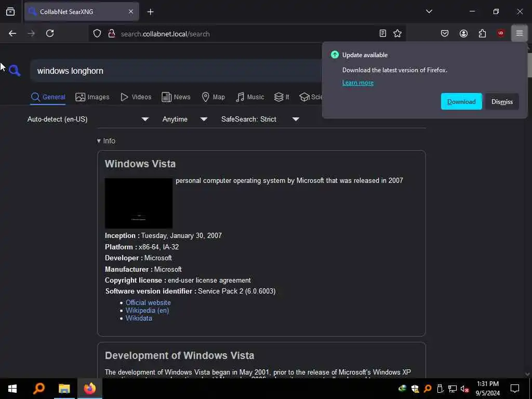The width and height of the screenshot is (532, 399).
Task: Open the Official website link
Action: pos(148,303)
